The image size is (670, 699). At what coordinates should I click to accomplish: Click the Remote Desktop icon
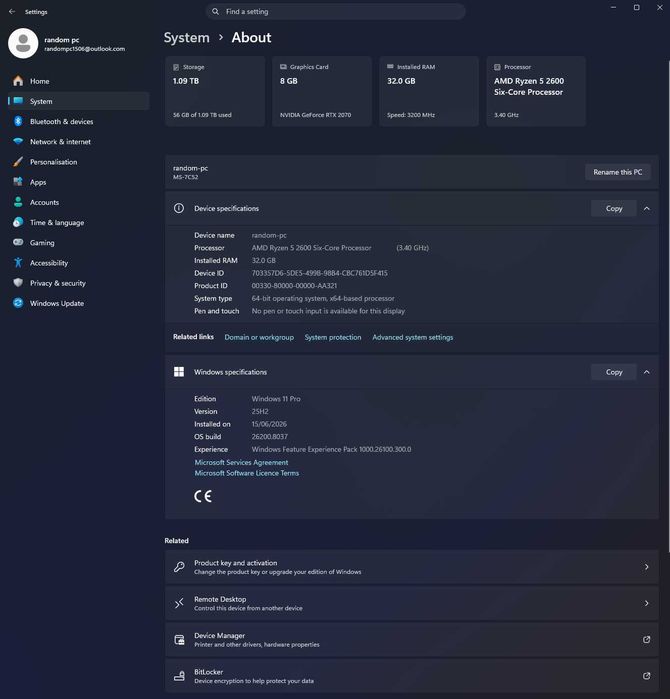coord(179,603)
